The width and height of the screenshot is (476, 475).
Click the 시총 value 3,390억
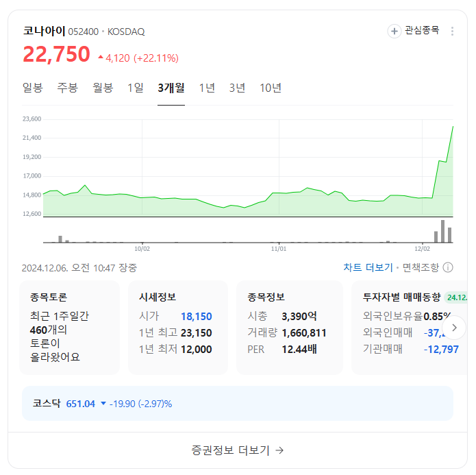[299, 317]
